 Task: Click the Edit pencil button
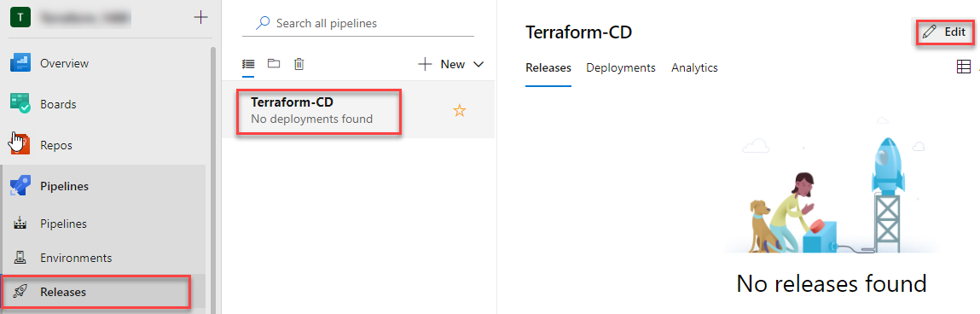click(x=943, y=32)
